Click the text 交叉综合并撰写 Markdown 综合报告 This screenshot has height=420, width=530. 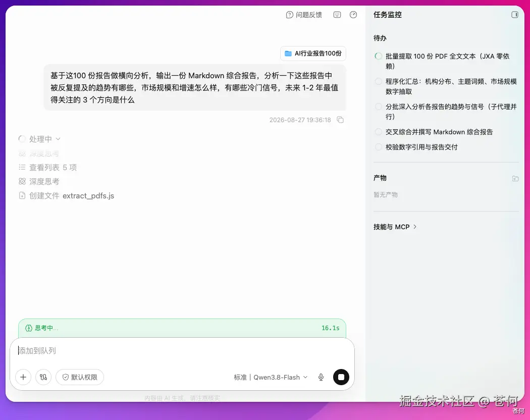pos(439,132)
